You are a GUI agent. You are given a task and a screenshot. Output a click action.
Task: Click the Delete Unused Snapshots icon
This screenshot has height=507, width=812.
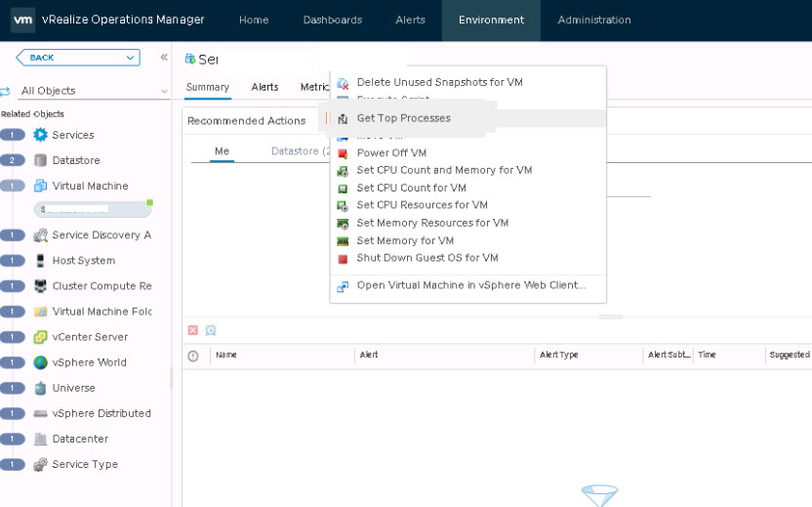343,83
